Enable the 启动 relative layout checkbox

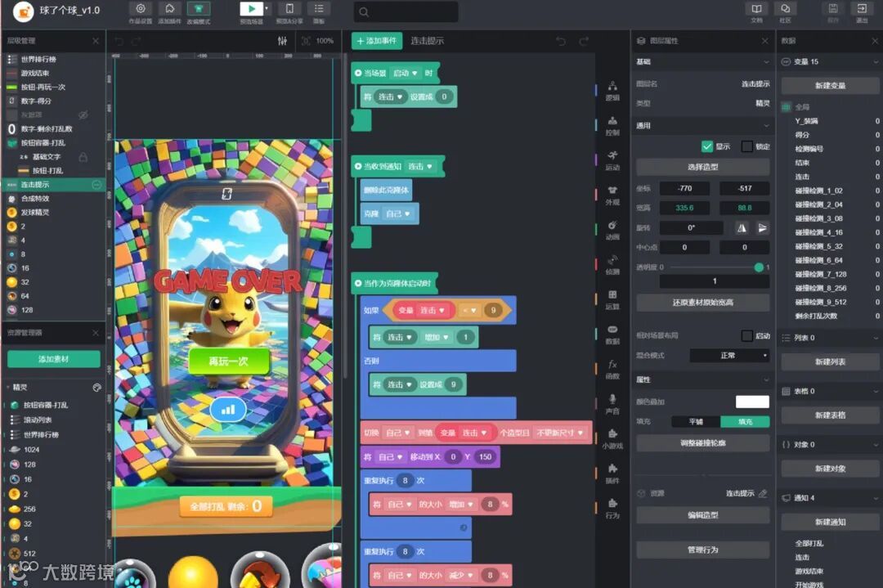point(746,335)
